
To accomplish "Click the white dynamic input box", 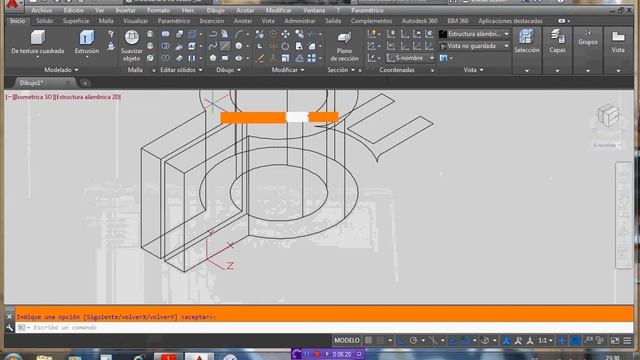I will coord(297,117).
